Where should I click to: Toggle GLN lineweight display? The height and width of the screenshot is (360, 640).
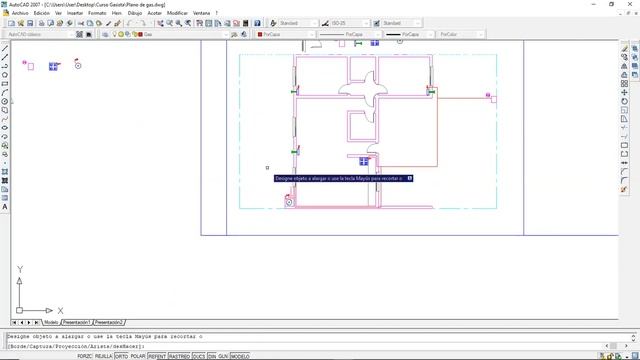[x=223, y=356]
